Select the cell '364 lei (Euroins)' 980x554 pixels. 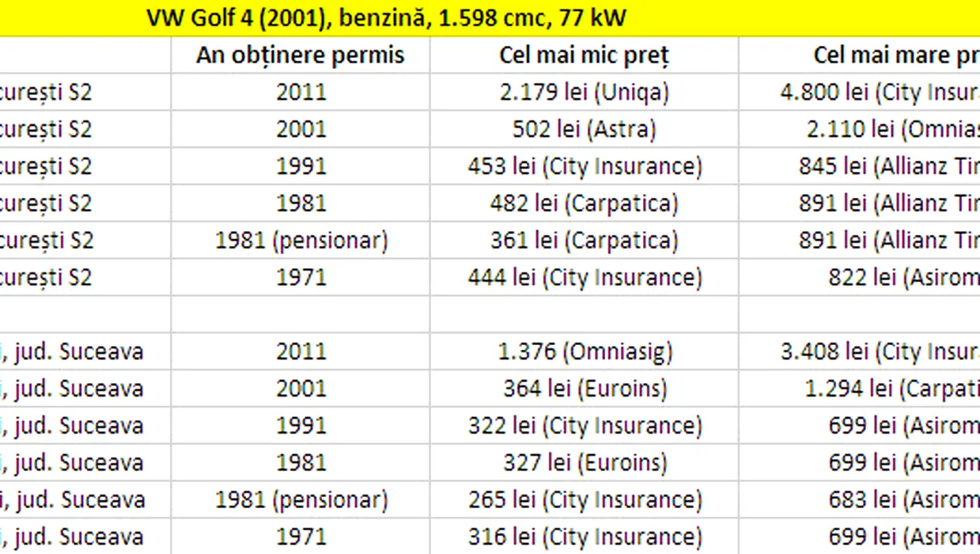[584, 389]
